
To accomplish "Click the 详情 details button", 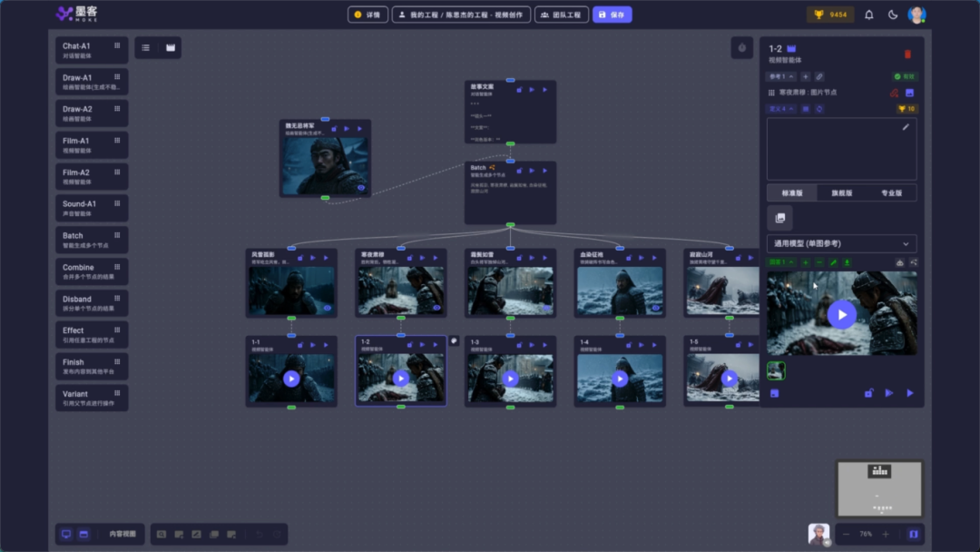I will pyautogui.click(x=367, y=15).
